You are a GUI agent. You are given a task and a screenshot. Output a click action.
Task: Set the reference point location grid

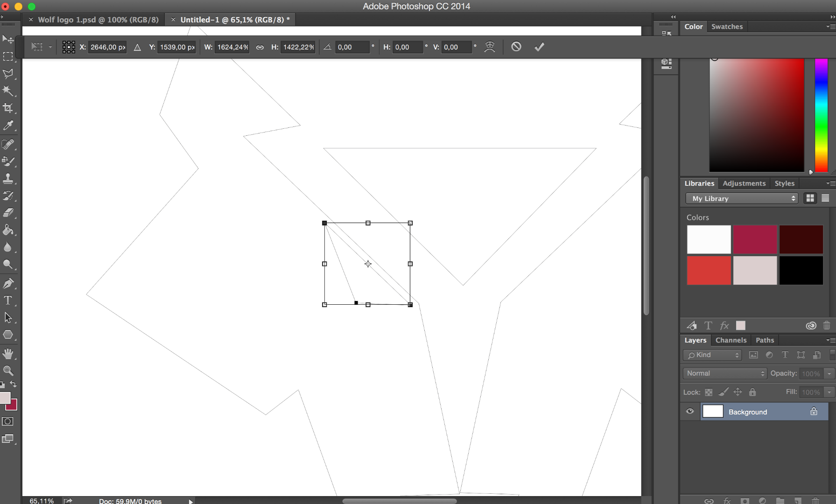69,47
